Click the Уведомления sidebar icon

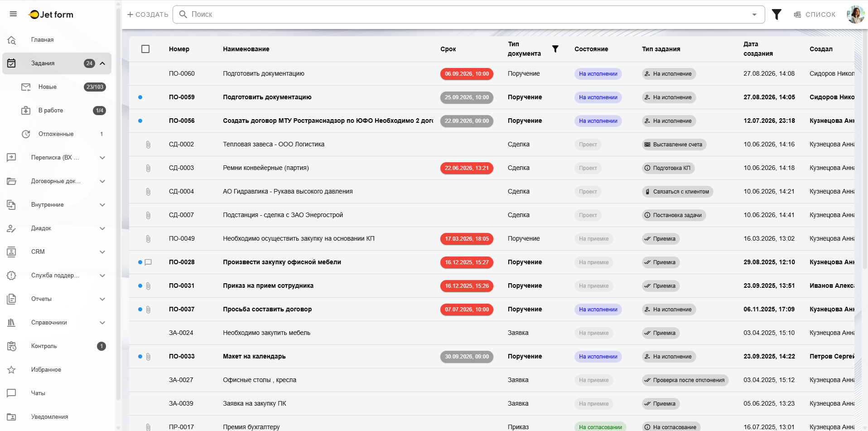12,417
